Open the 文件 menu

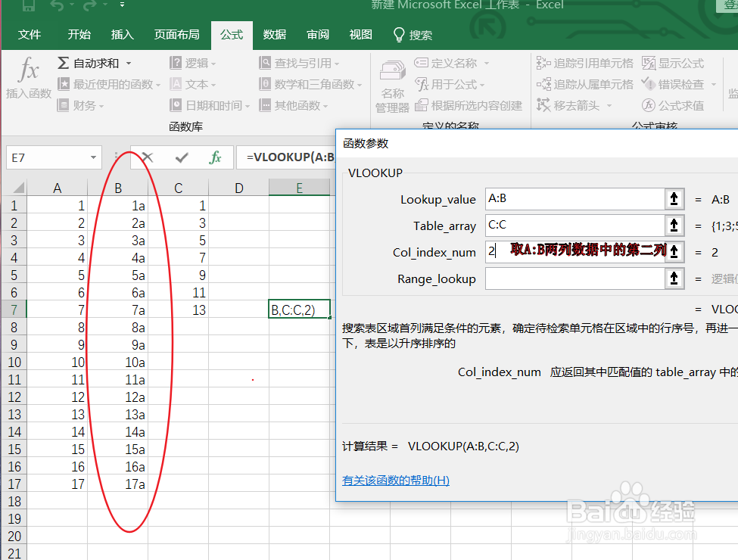30,35
